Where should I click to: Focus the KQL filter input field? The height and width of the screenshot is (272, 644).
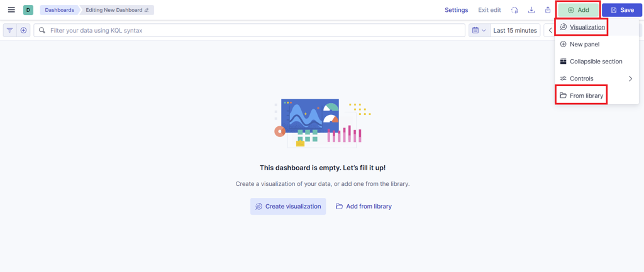(x=249, y=30)
